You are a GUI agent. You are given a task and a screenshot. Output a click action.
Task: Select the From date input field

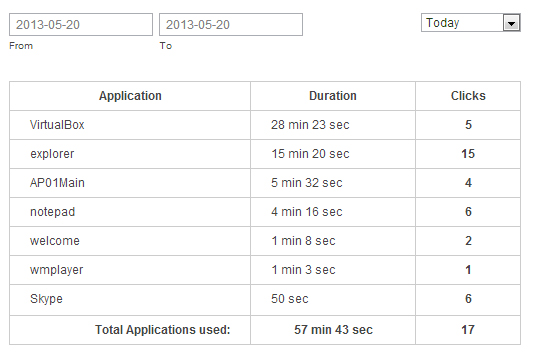pyautogui.click(x=81, y=24)
